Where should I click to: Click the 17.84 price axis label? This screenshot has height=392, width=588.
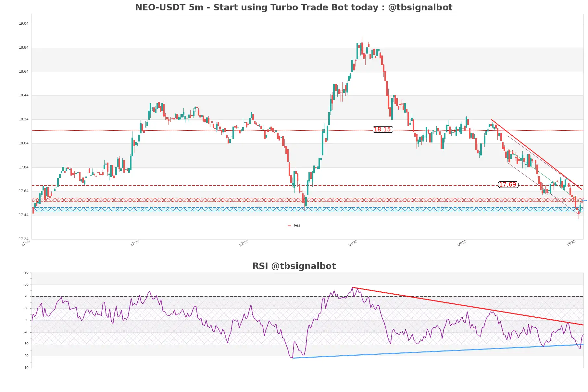pyautogui.click(x=23, y=167)
